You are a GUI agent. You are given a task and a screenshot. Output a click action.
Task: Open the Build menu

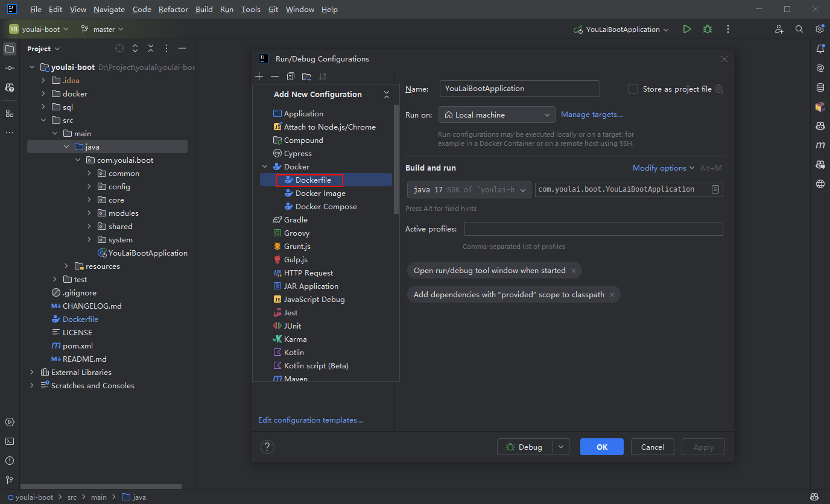pos(204,10)
